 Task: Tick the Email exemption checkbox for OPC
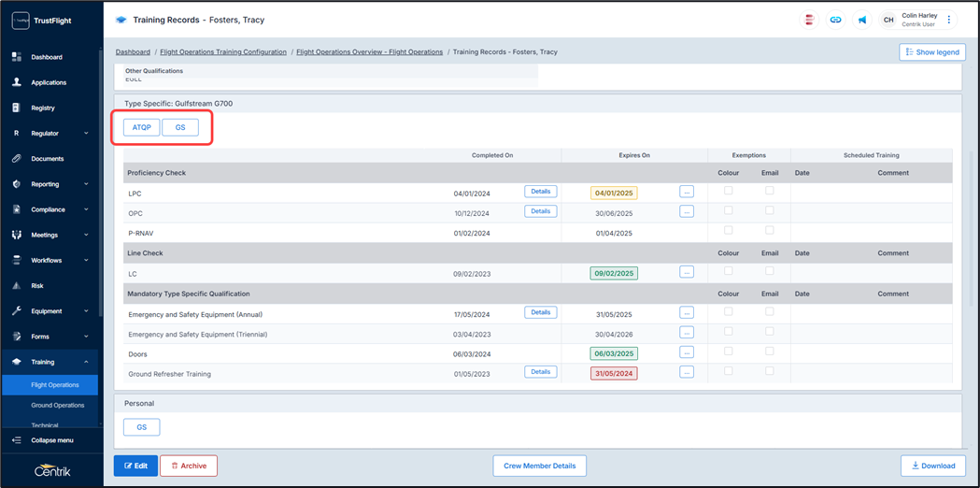770,210
